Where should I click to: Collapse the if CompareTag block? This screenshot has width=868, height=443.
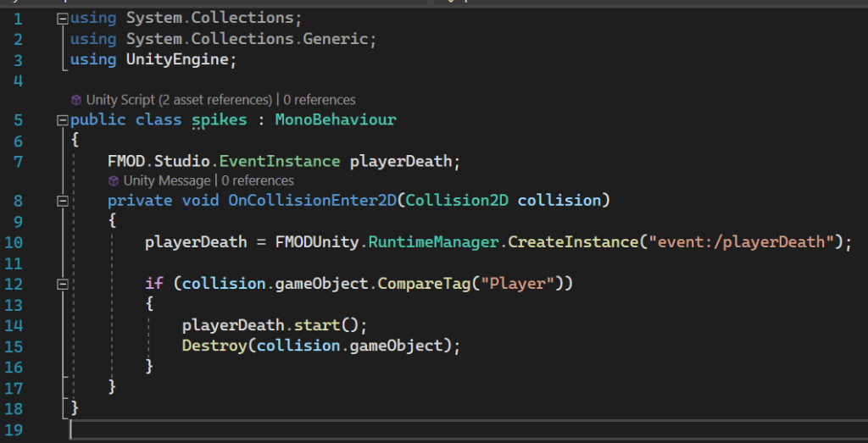point(61,283)
